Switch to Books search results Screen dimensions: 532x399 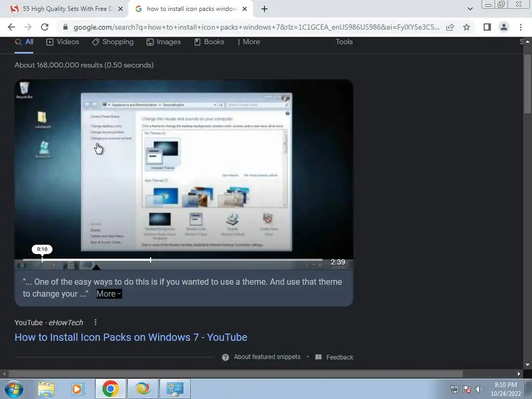[x=209, y=42]
